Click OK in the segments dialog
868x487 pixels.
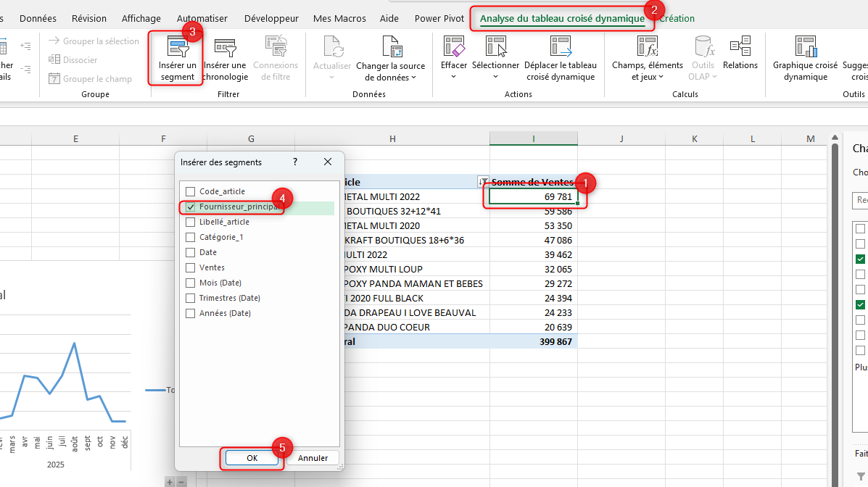point(252,458)
